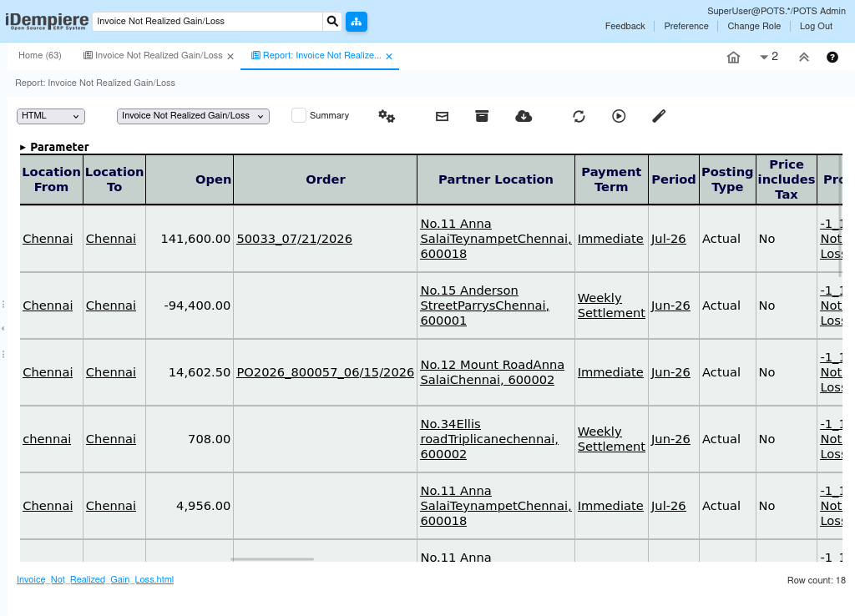Click the Partner Location column header

click(x=496, y=179)
